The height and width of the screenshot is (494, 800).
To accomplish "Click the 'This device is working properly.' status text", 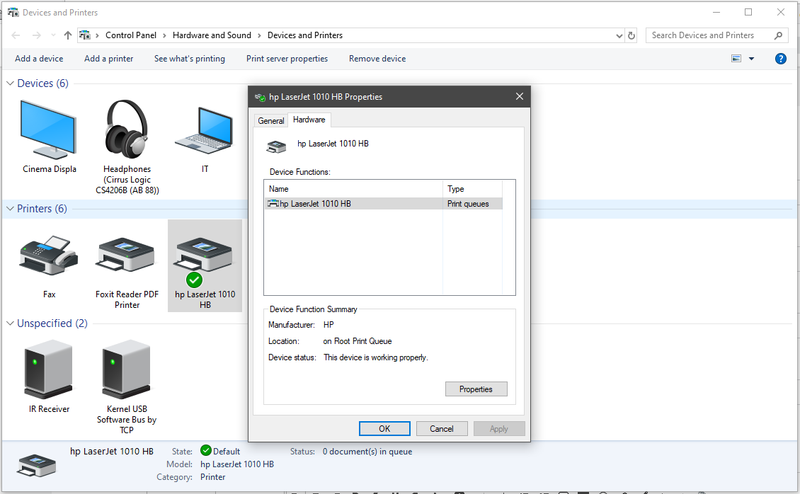I will tap(376, 357).
